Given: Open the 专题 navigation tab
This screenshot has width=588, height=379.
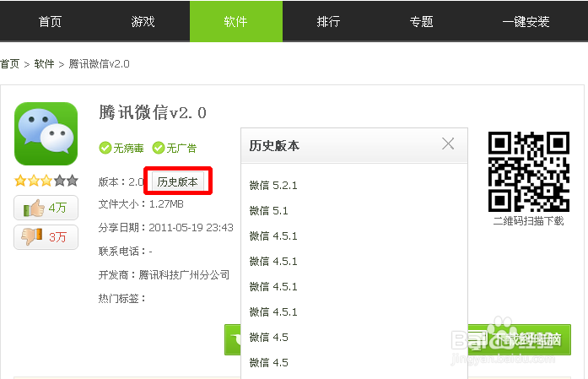Looking at the screenshot, I should tap(422, 21).
